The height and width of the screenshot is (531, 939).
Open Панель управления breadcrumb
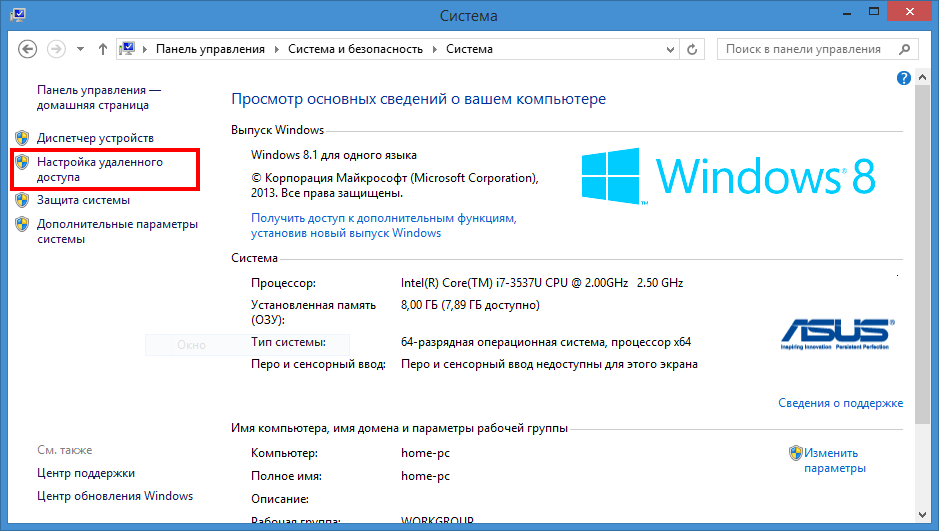pyautogui.click(x=210, y=49)
